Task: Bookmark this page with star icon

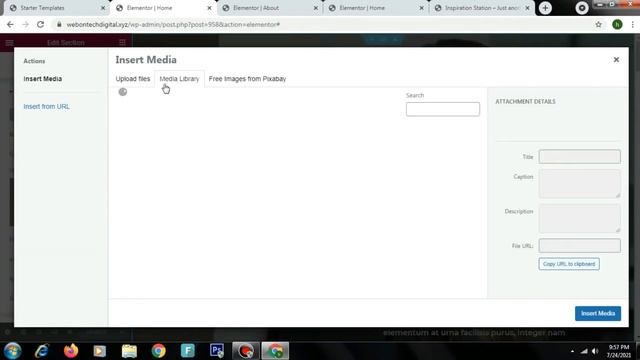Action: click(x=598, y=24)
